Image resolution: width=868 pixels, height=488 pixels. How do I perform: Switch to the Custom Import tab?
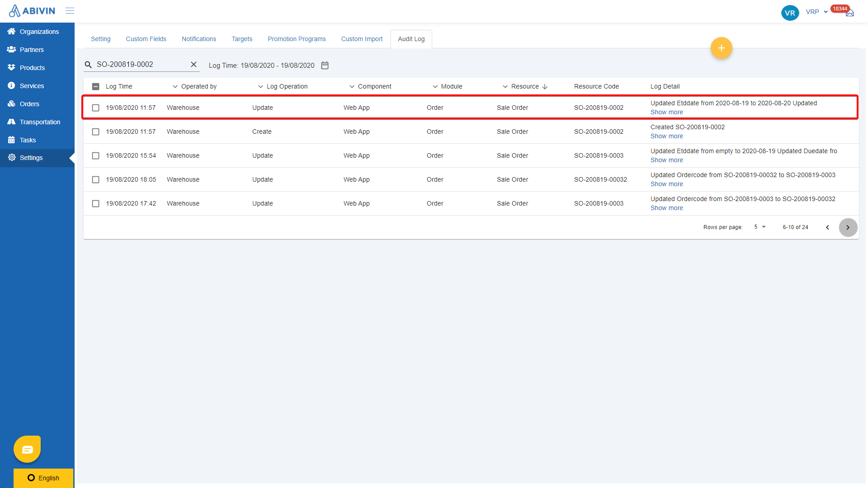click(362, 39)
